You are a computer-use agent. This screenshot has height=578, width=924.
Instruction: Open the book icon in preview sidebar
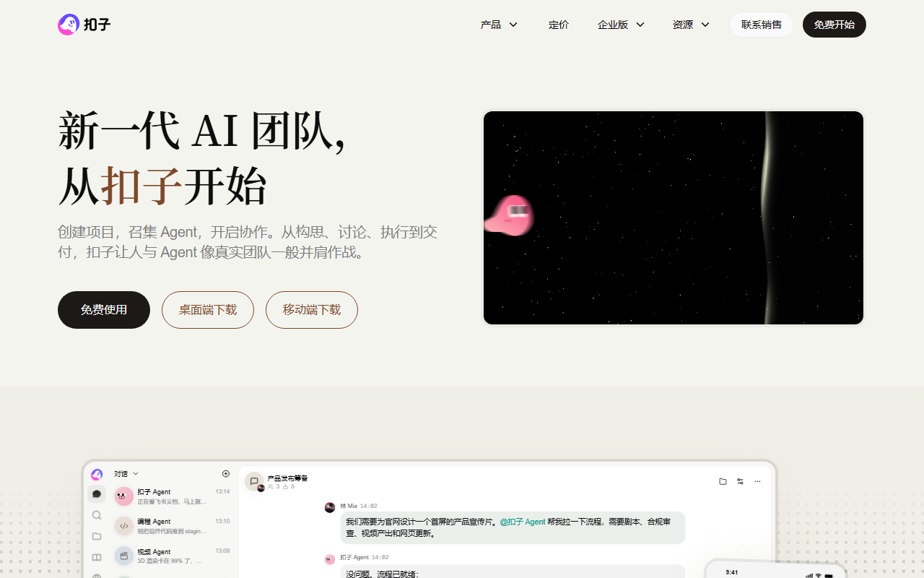[97, 557]
